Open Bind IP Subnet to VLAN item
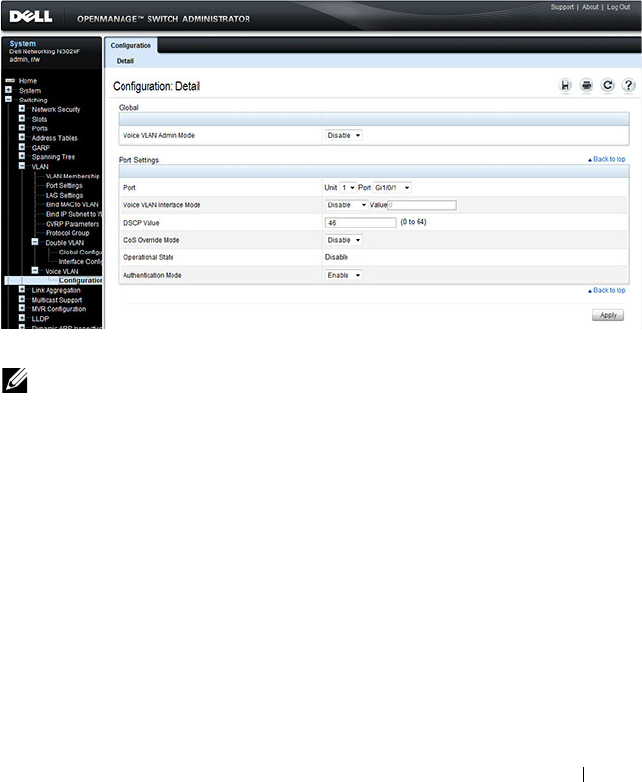Image resolution: width=642 pixels, height=782 pixels. tap(74, 214)
